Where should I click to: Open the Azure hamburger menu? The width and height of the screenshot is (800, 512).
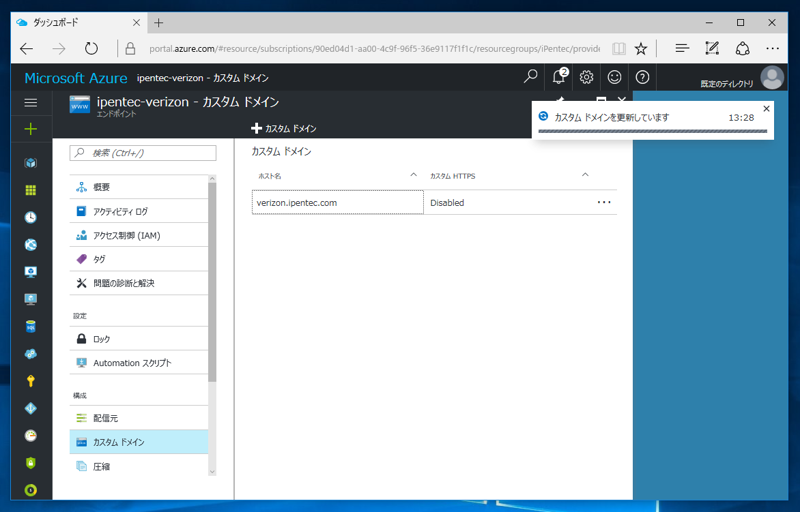pyautogui.click(x=31, y=103)
